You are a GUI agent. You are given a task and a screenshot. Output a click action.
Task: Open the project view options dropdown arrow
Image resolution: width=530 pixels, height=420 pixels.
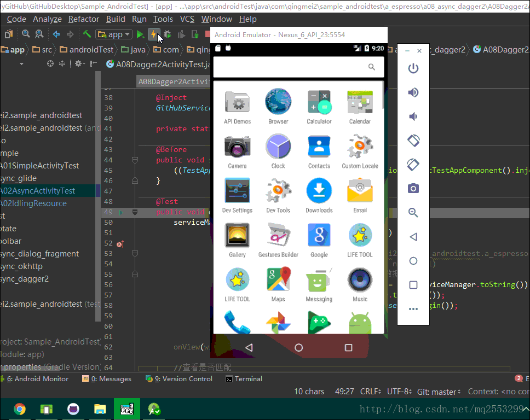(x=21, y=64)
